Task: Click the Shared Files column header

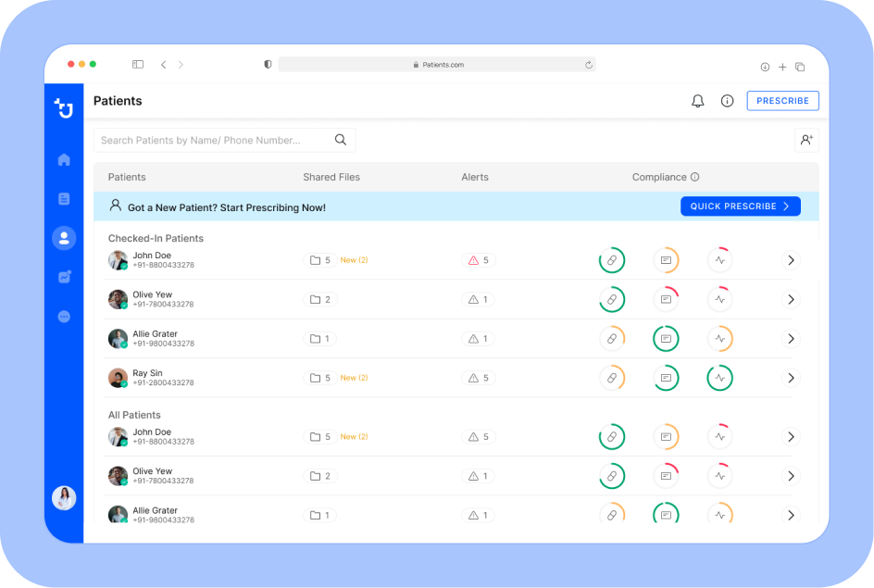Action: pyautogui.click(x=331, y=177)
